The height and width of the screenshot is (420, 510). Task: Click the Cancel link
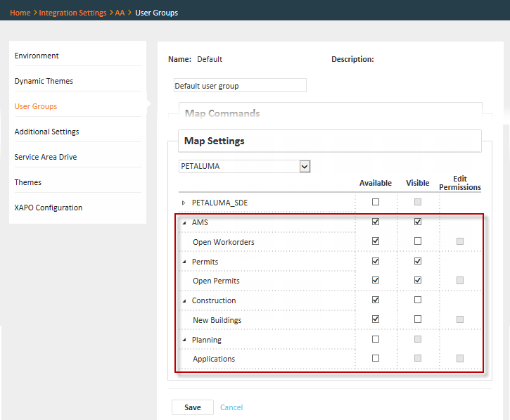[x=231, y=407]
